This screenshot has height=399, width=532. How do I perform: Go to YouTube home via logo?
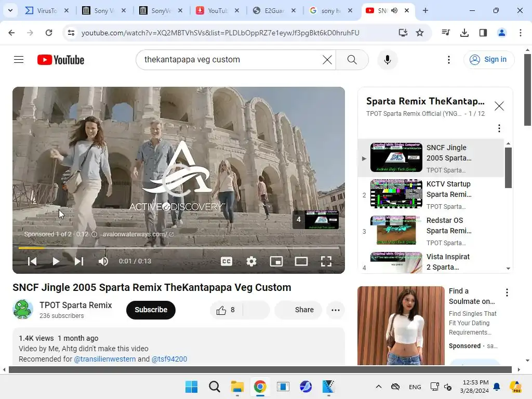coord(61,60)
